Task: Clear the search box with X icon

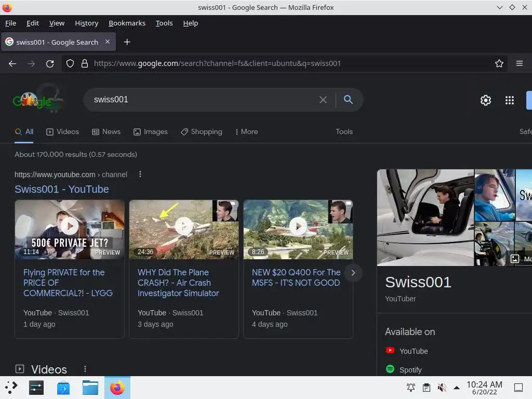Action: coord(323,100)
